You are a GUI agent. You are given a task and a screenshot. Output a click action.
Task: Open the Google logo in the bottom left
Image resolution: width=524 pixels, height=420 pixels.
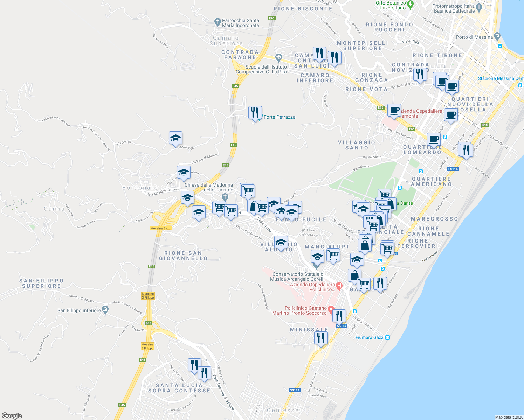click(x=12, y=415)
